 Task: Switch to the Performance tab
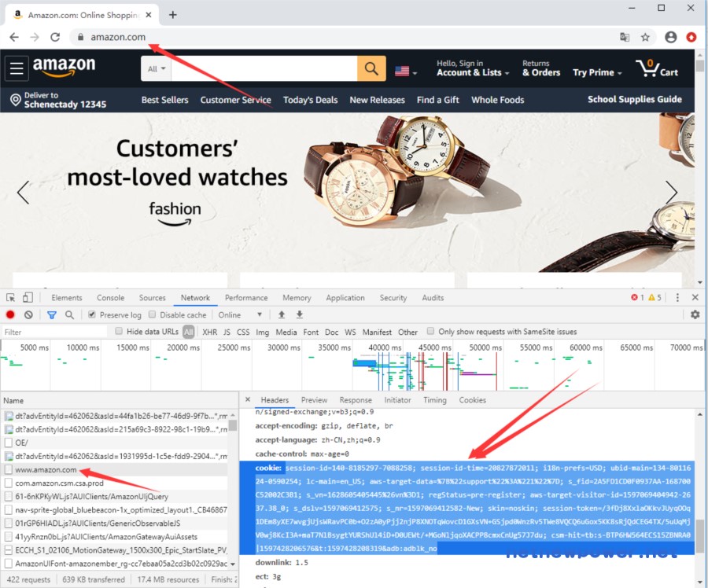[246, 298]
